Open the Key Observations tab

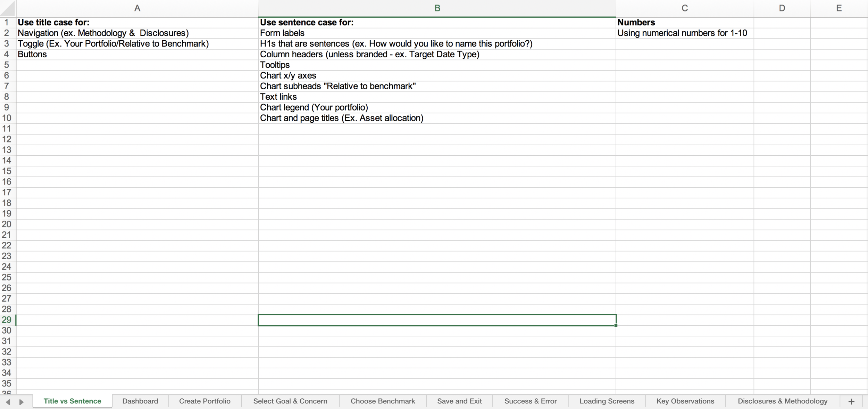pos(685,401)
